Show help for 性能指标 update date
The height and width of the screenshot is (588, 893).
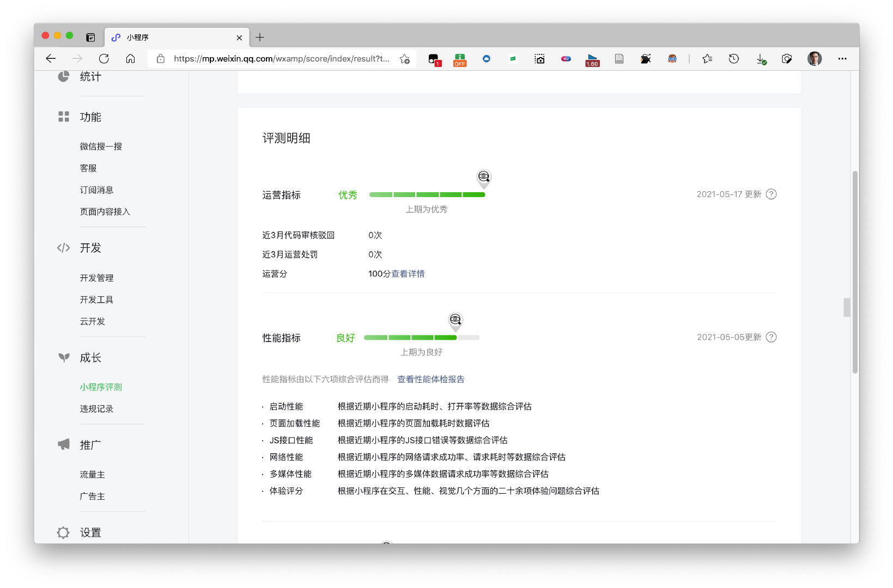(x=771, y=337)
